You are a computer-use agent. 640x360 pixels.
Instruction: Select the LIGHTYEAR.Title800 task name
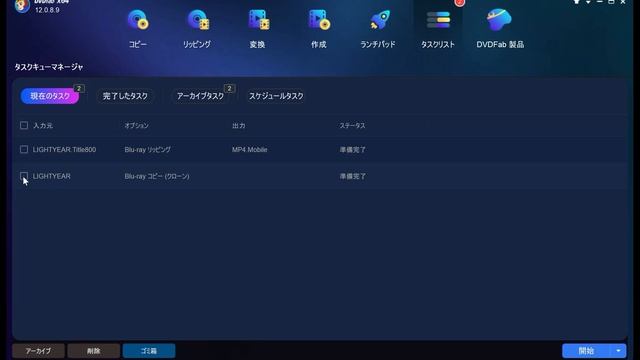(64, 149)
